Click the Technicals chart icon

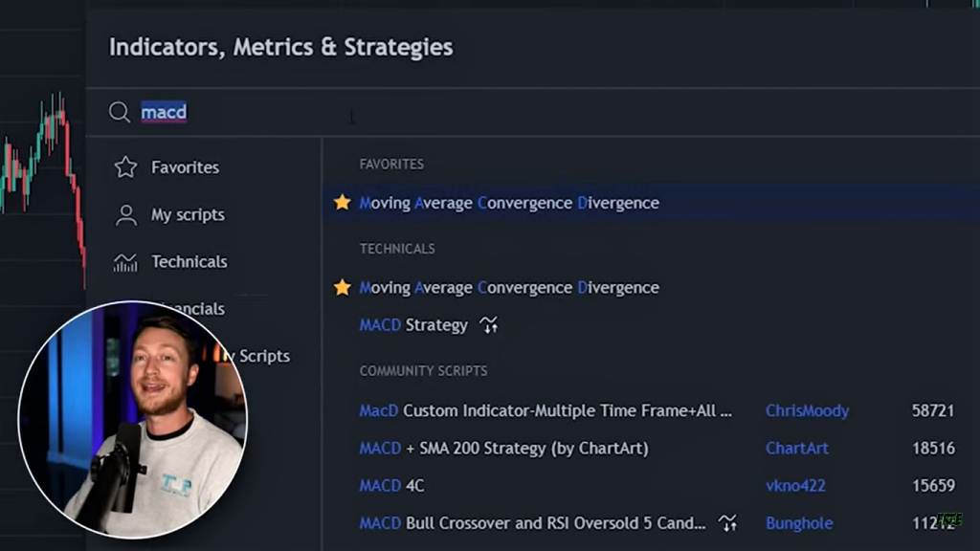pyautogui.click(x=125, y=262)
